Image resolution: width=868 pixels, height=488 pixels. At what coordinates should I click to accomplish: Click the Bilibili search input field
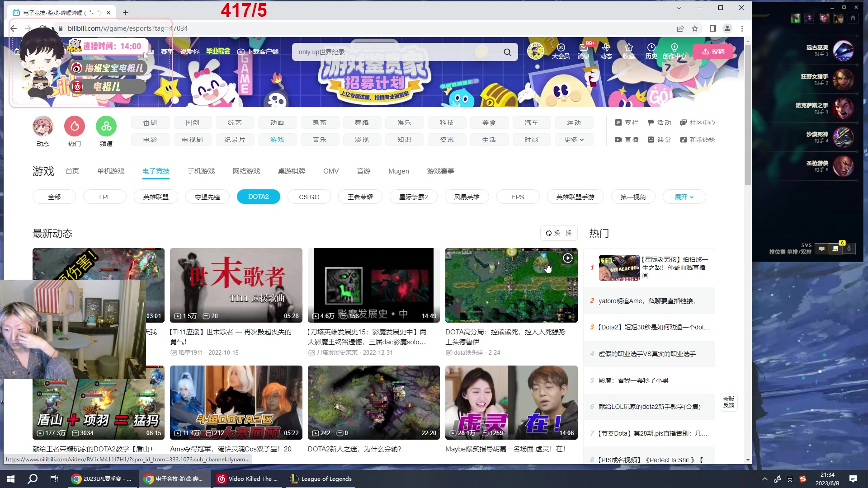tap(398, 52)
